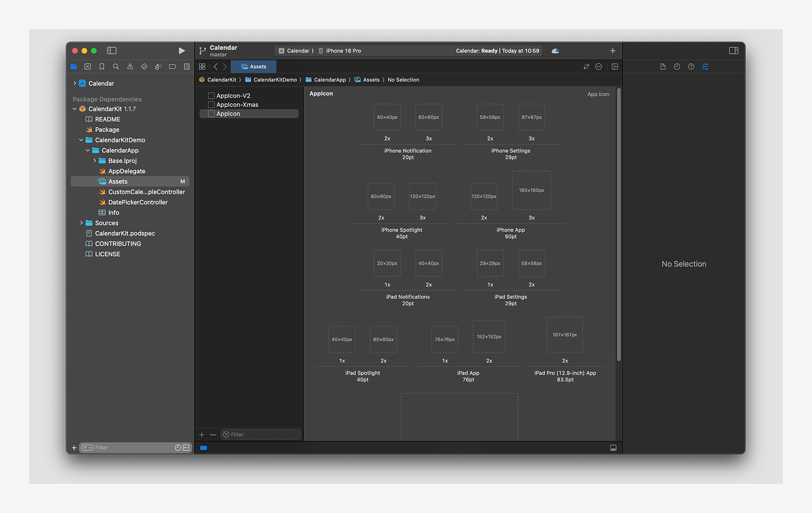Open the Issue navigator warning icon
Image resolution: width=812 pixels, height=513 pixels.
pos(130,67)
